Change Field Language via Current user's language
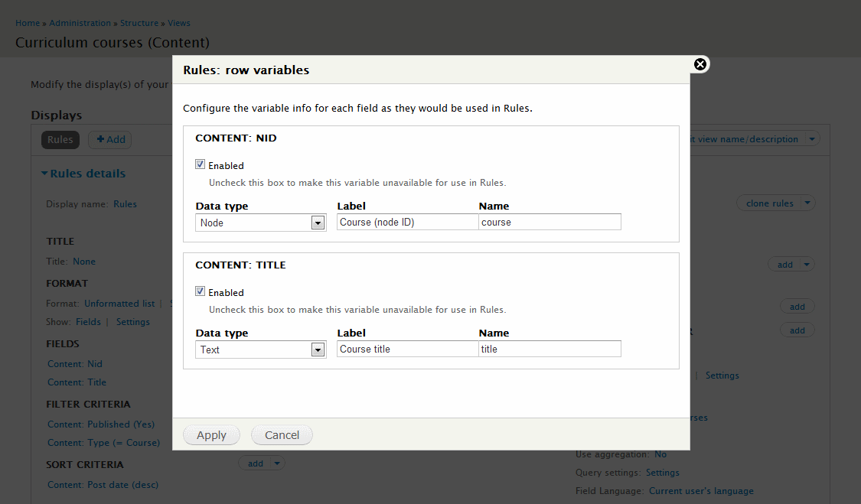The height and width of the screenshot is (504, 861). point(701,490)
